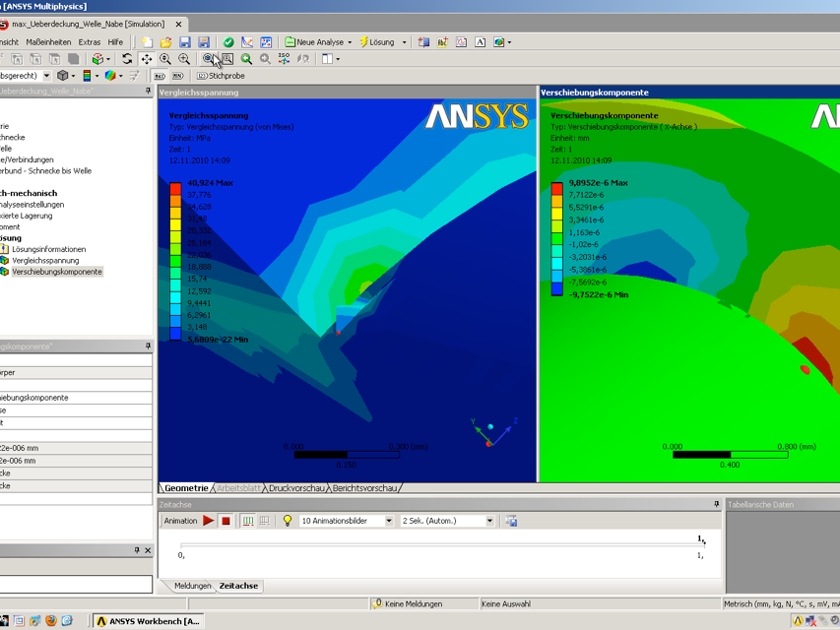This screenshot has height=630, width=840.
Task: Select the pan view tool
Action: [147, 59]
